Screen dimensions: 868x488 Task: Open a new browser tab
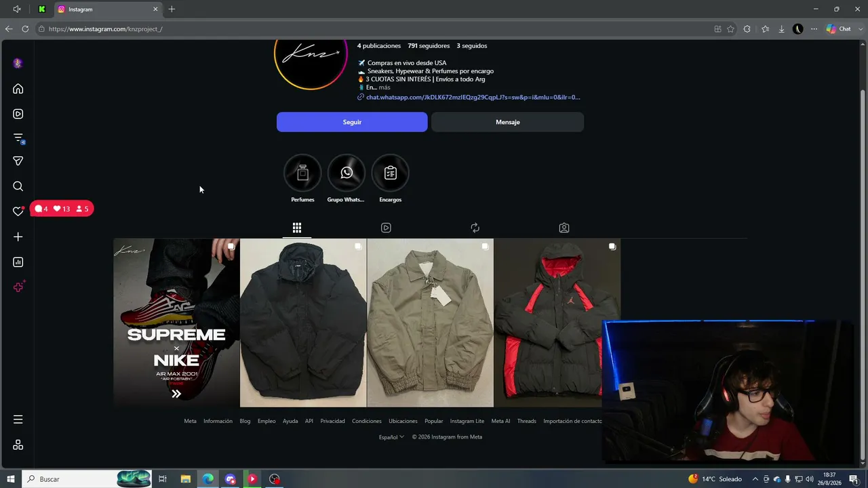(x=172, y=9)
